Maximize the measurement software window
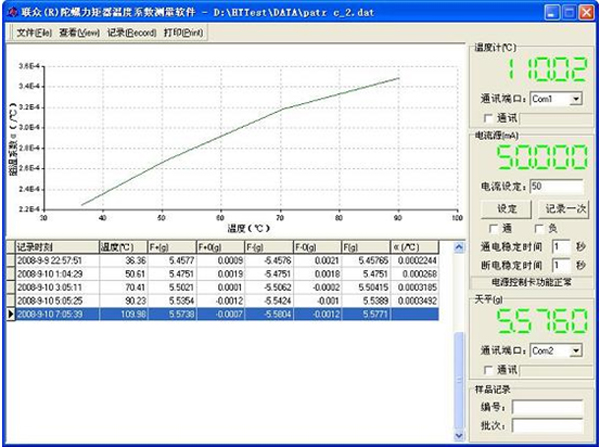This screenshot has height=447, width=600. click(x=568, y=11)
